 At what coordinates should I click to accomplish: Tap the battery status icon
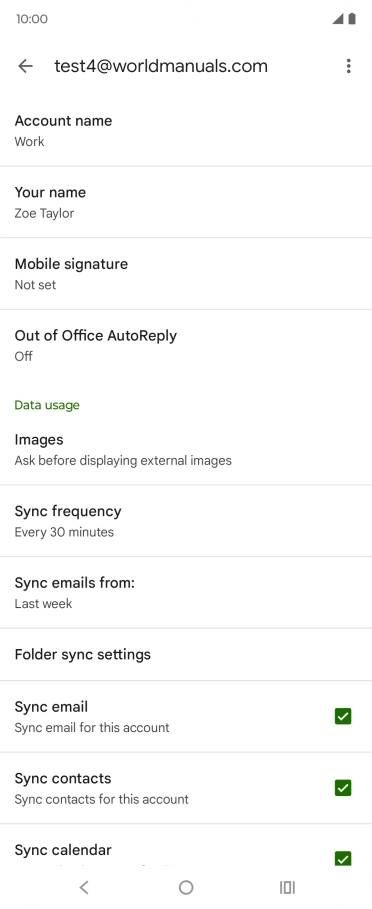point(352,19)
